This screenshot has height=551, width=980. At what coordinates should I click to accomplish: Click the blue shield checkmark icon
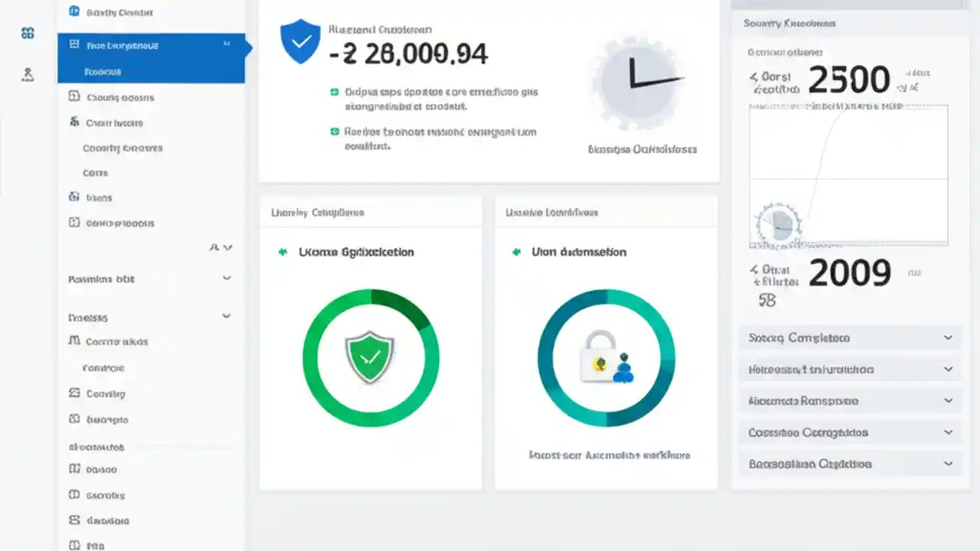[x=299, y=41]
